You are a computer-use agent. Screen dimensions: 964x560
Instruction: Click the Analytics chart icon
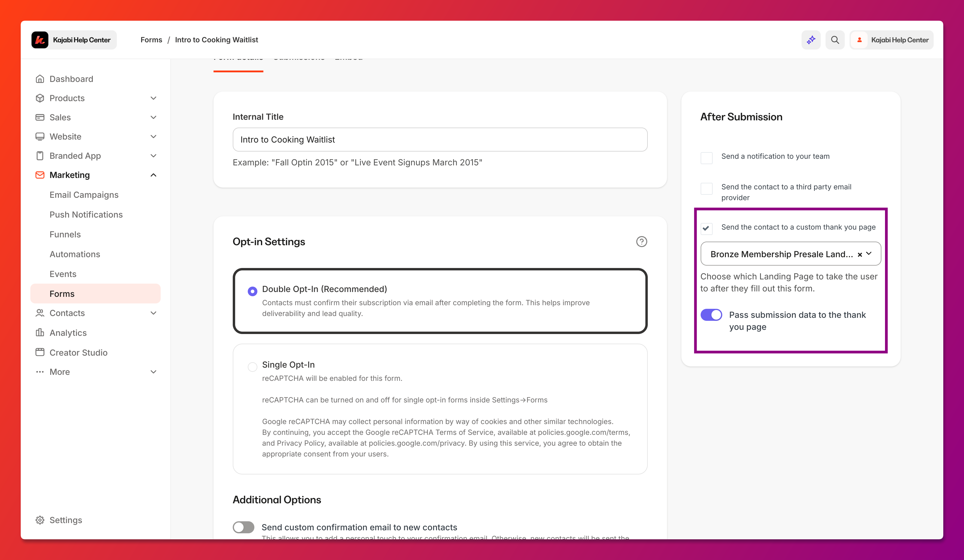tap(40, 333)
